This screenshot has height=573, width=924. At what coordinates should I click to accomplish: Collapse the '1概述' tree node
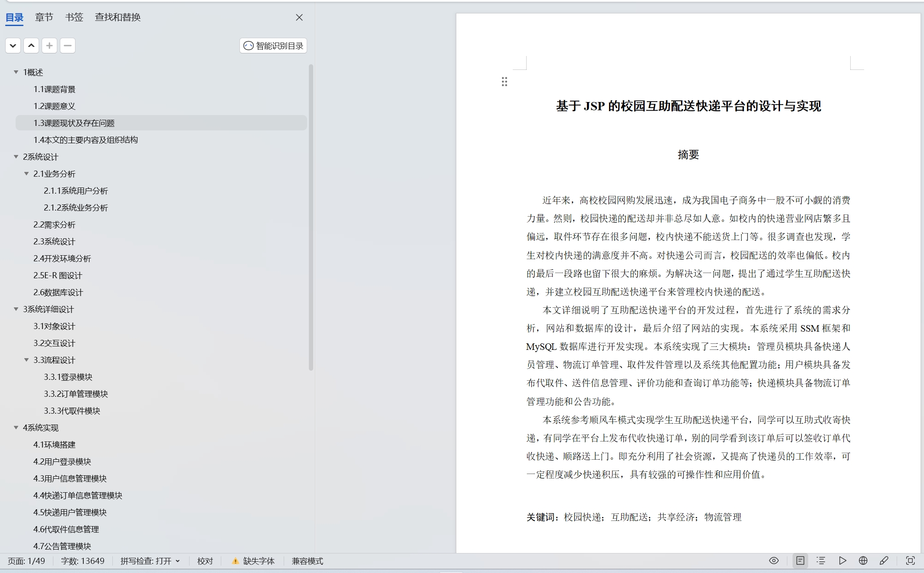(x=16, y=72)
